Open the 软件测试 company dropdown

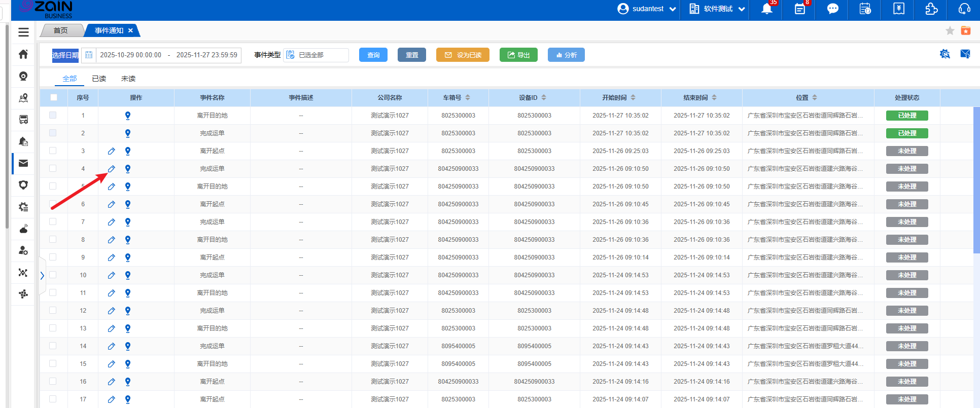click(x=717, y=9)
